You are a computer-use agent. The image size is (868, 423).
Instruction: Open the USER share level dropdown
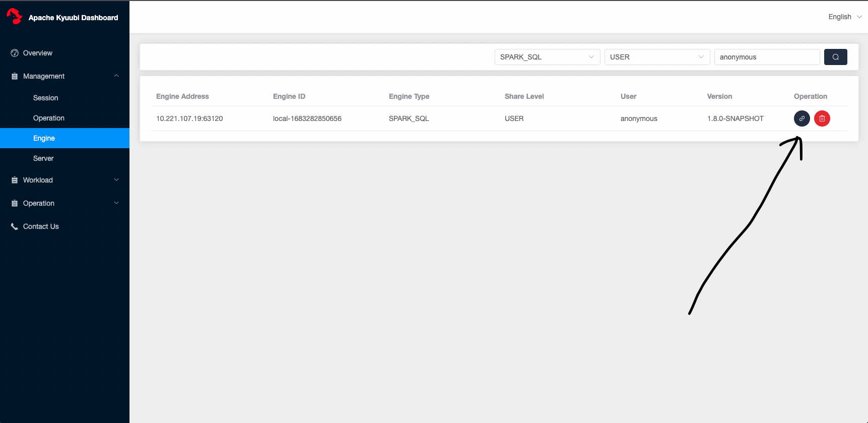657,57
